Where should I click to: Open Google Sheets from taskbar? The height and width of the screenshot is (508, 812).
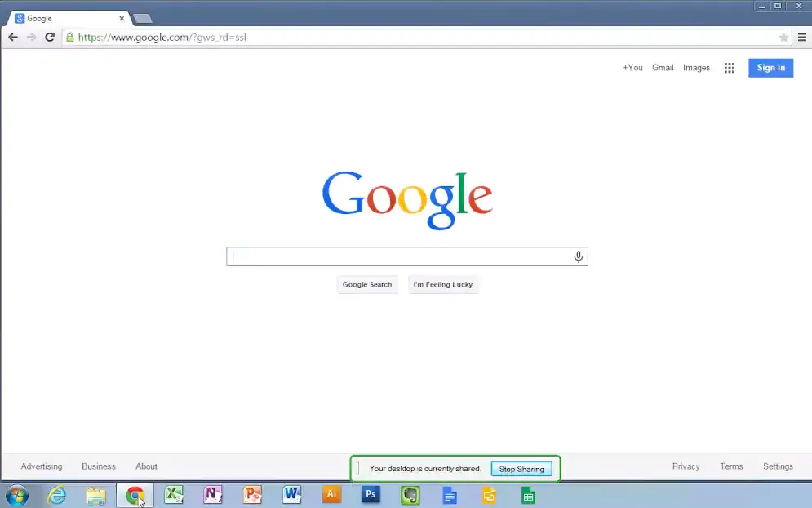tap(528, 496)
